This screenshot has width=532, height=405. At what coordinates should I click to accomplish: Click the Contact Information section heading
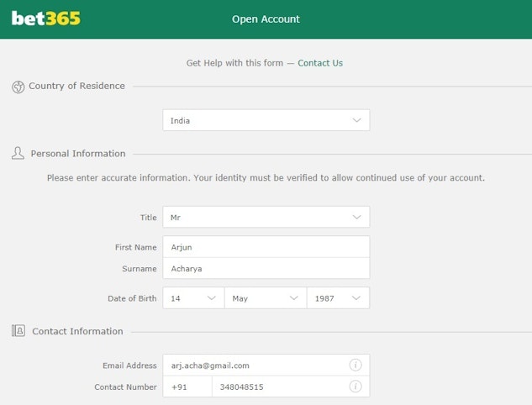click(77, 331)
